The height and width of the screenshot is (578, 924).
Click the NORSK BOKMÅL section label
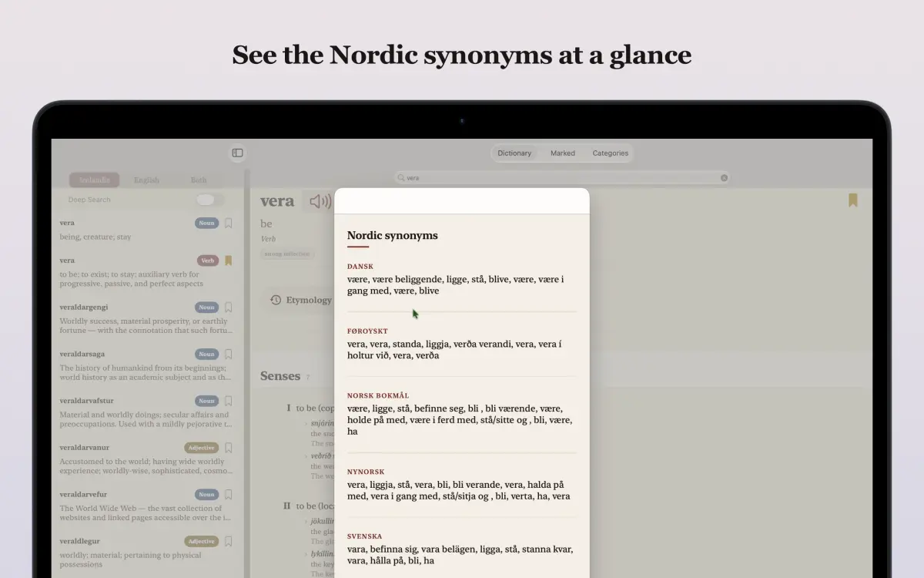click(378, 395)
